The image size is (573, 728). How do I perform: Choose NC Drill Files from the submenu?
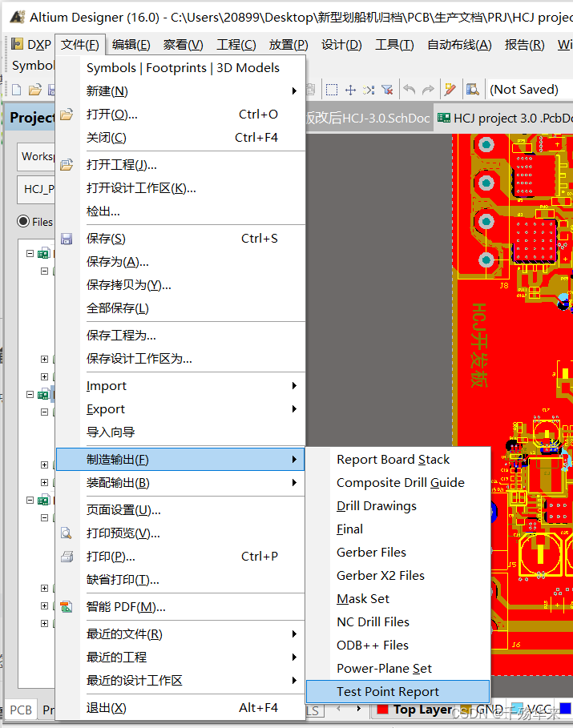coord(397,622)
